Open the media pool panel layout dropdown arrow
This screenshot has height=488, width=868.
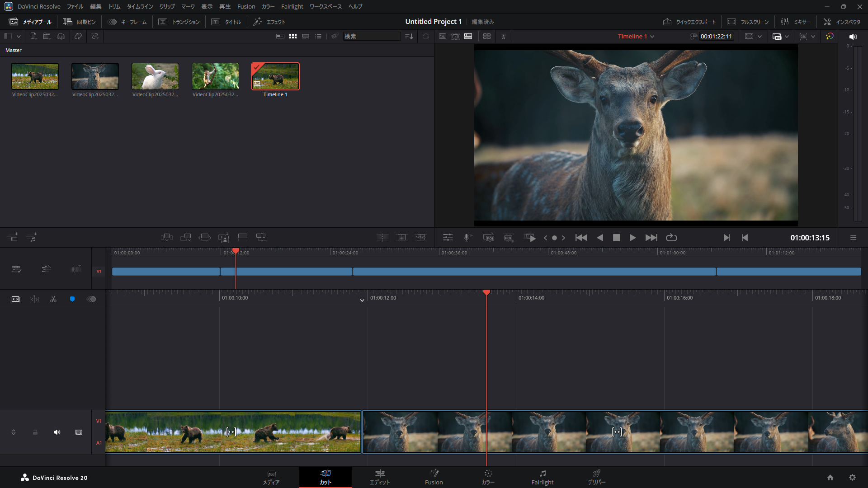(19, 36)
